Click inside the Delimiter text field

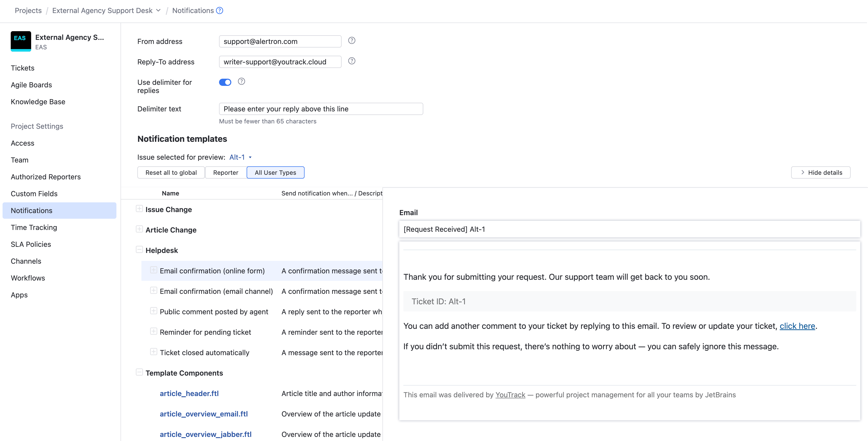(320, 109)
